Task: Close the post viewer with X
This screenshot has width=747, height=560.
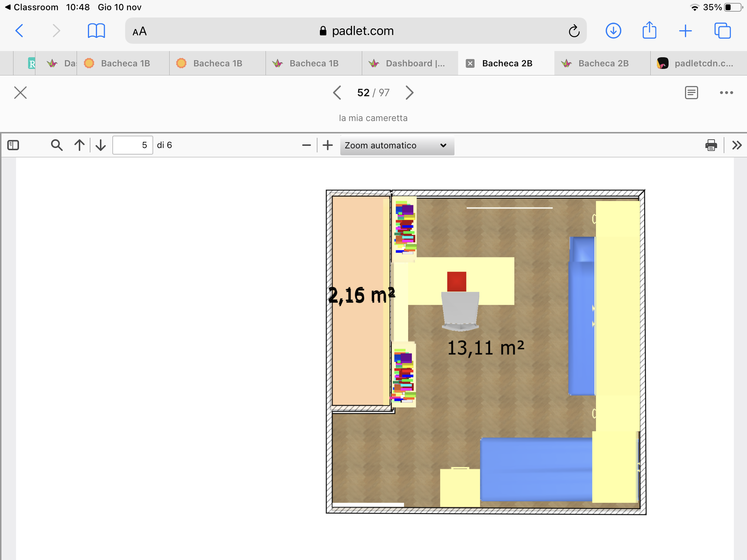Action: click(20, 93)
